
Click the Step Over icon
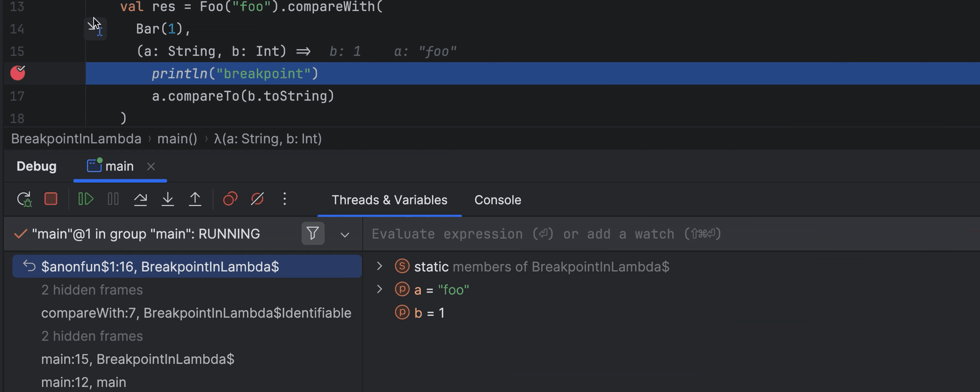click(x=140, y=199)
